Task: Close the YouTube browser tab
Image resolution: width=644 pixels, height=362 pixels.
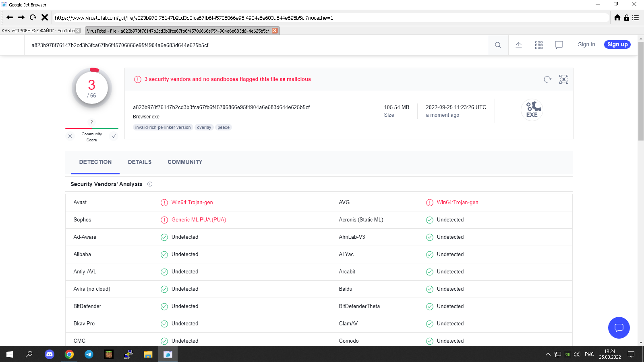Action: pos(78,31)
